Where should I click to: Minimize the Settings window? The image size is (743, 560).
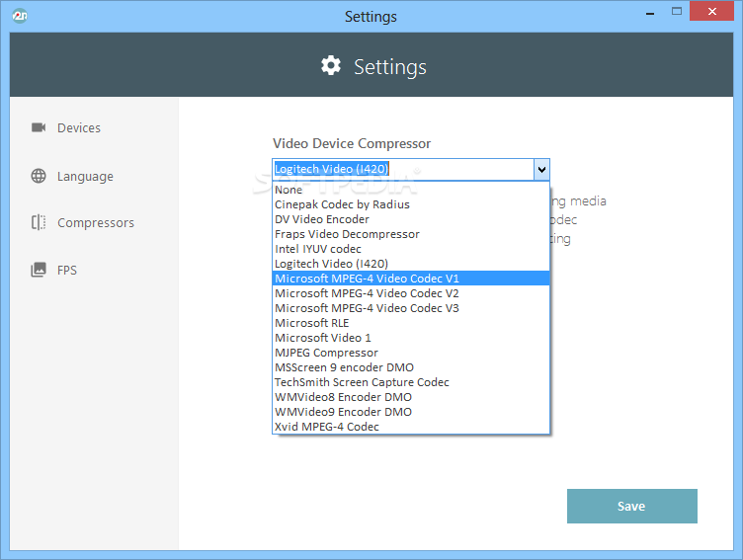[x=650, y=12]
